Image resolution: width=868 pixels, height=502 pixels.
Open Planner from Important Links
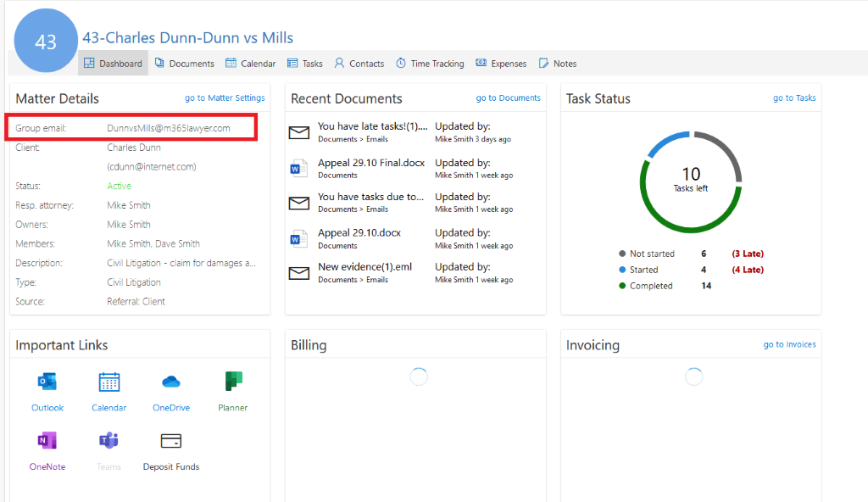[x=233, y=382]
